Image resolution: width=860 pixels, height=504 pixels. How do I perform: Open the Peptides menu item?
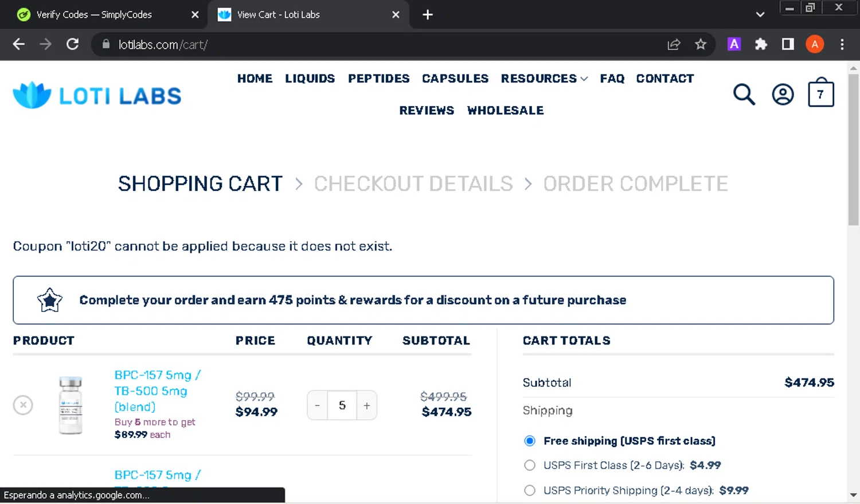tap(378, 79)
